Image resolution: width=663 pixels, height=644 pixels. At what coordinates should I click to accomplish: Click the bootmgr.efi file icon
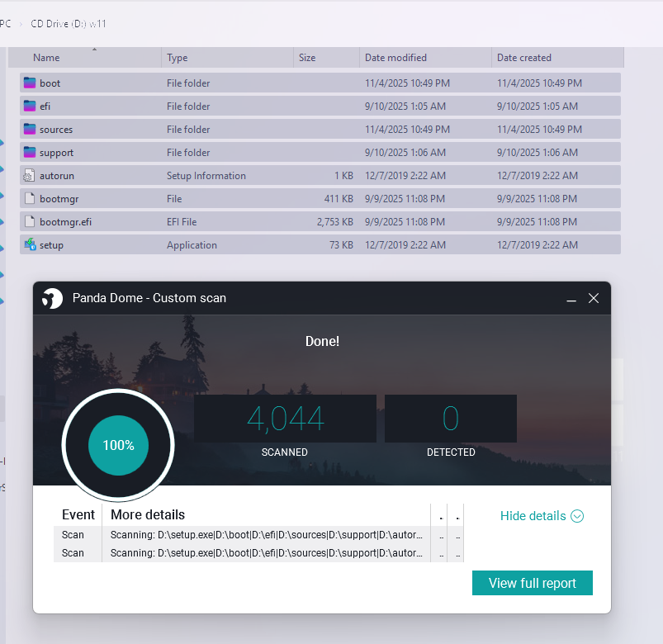[30, 221]
